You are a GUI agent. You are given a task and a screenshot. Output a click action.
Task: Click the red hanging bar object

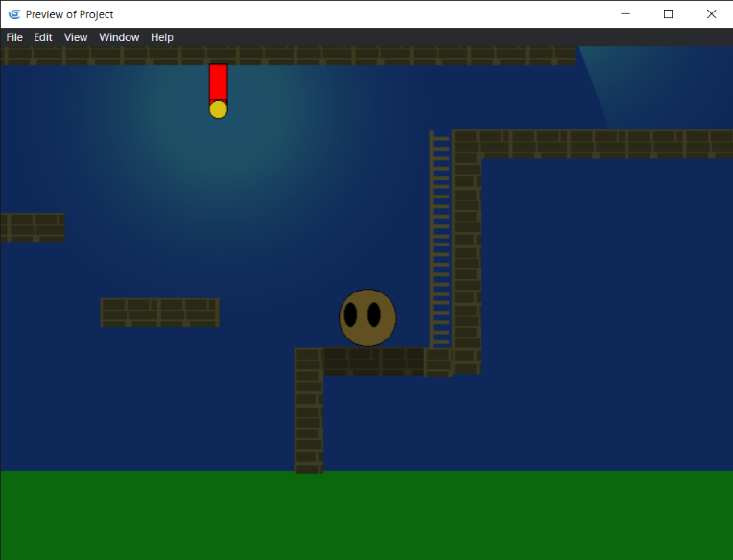[219, 83]
